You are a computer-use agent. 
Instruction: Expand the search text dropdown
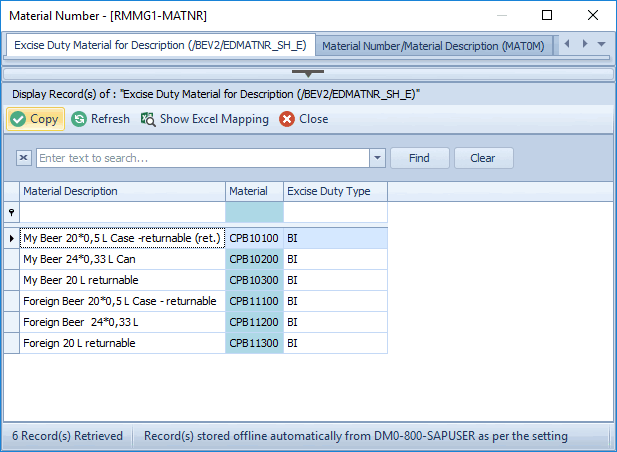(x=377, y=158)
